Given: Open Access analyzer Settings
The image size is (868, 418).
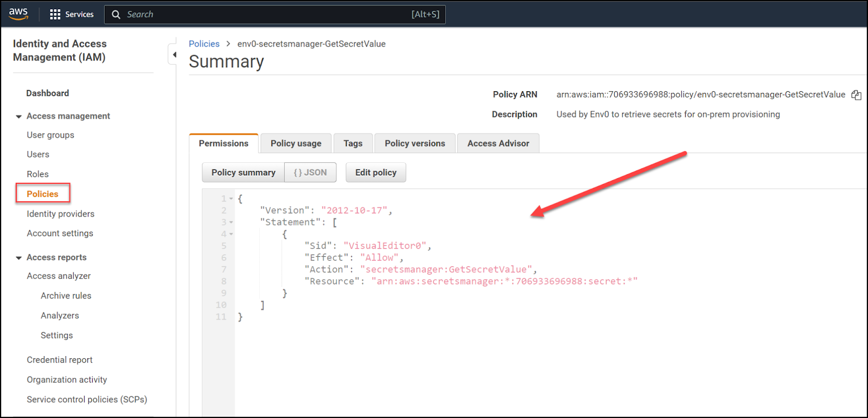Looking at the screenshot, I should [x=57, y=335].
